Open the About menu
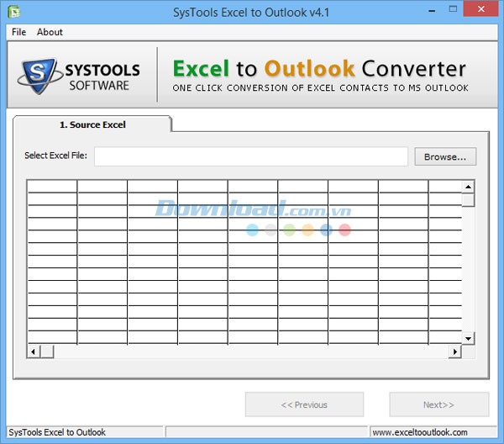 pos(50,32)
